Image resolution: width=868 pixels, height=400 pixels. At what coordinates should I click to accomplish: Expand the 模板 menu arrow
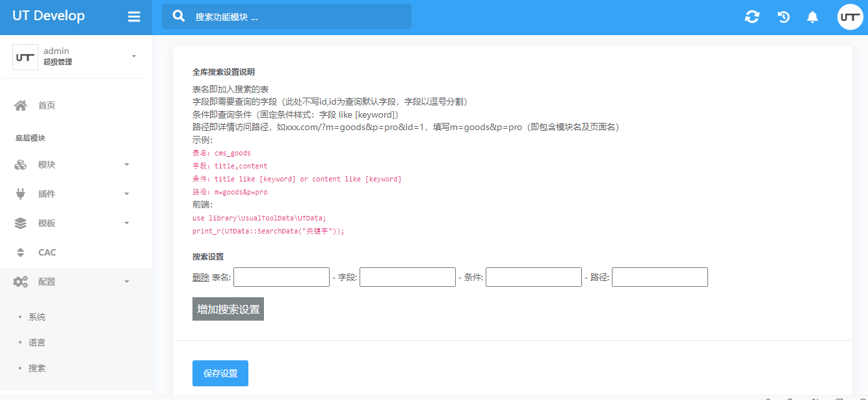(127, 223)
